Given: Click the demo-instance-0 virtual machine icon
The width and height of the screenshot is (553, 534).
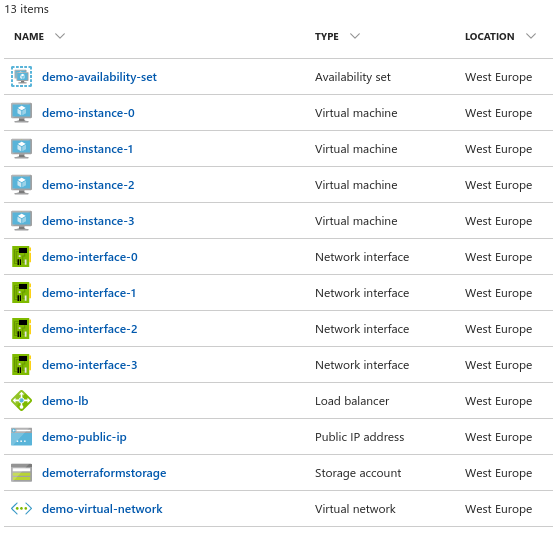Looking at the screenshot, I should (x=22, y=113).
